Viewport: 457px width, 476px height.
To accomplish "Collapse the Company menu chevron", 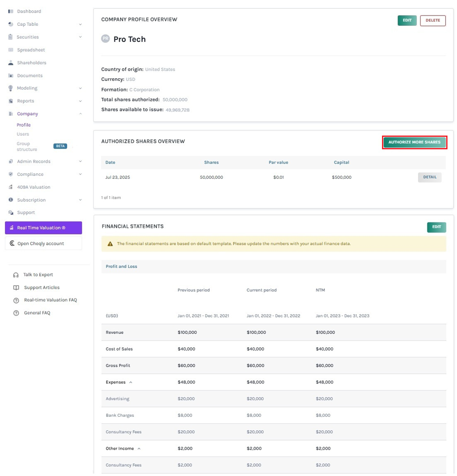I will tap(80, 114).
